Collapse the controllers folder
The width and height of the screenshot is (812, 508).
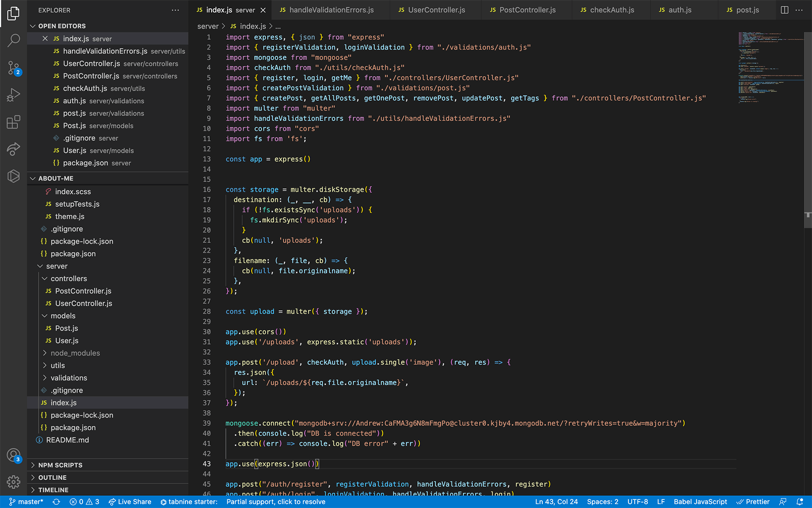tap(107, 279)
